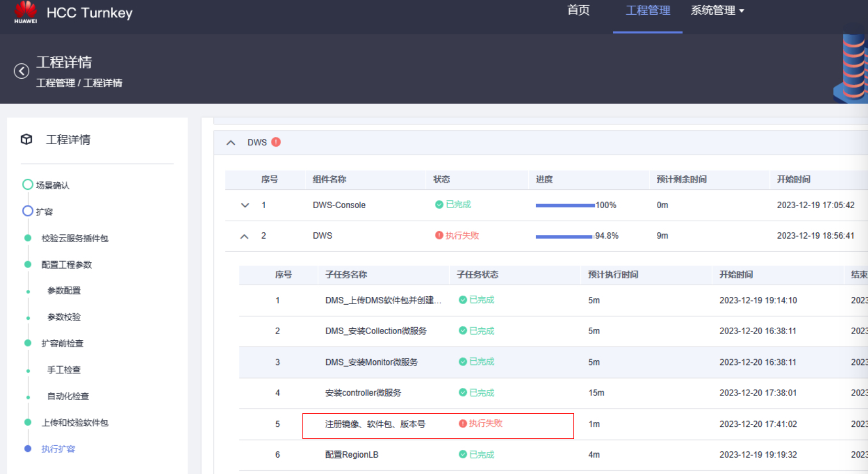The width and height of the screenshot is (868, 474).
Task: Click the green check icon for DMS_安装Collection微服务
Action: 463,331
